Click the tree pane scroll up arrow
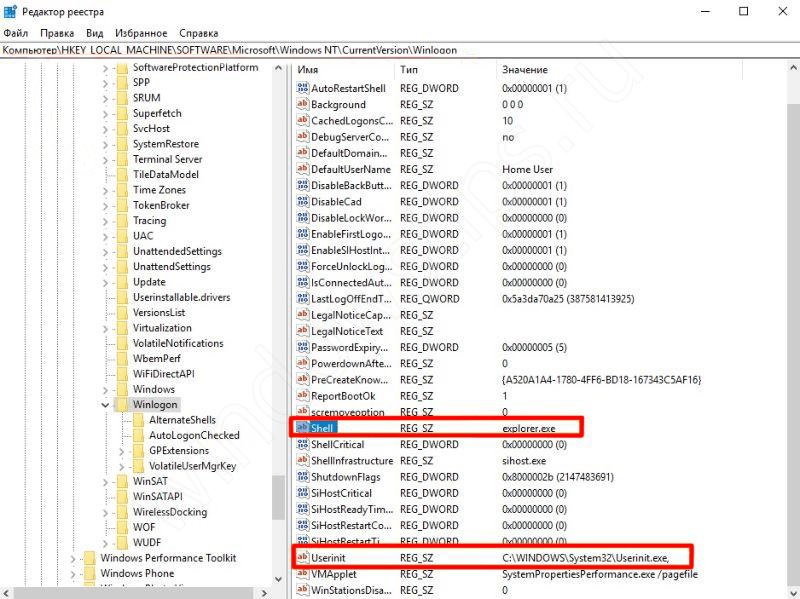This screenshot has width=800, height=599. tap(278, 68)
